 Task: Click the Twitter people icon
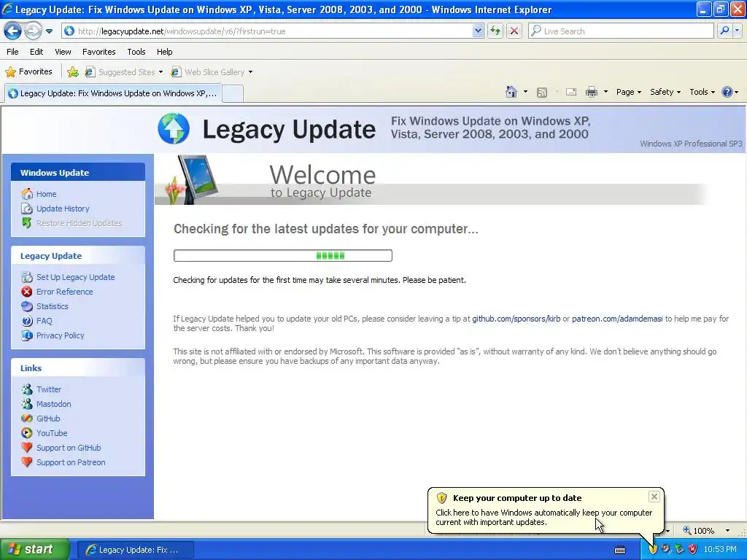tap(27, 389)
